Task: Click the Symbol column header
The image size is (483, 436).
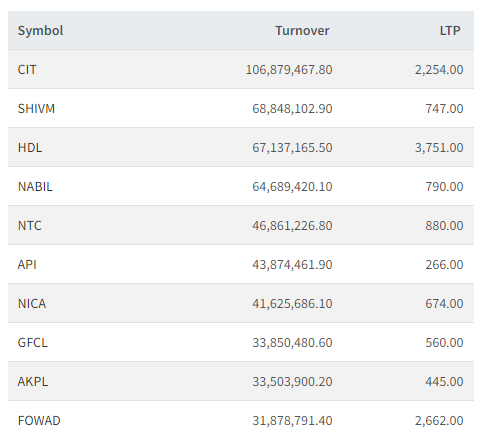Action: tap(40, 31)
